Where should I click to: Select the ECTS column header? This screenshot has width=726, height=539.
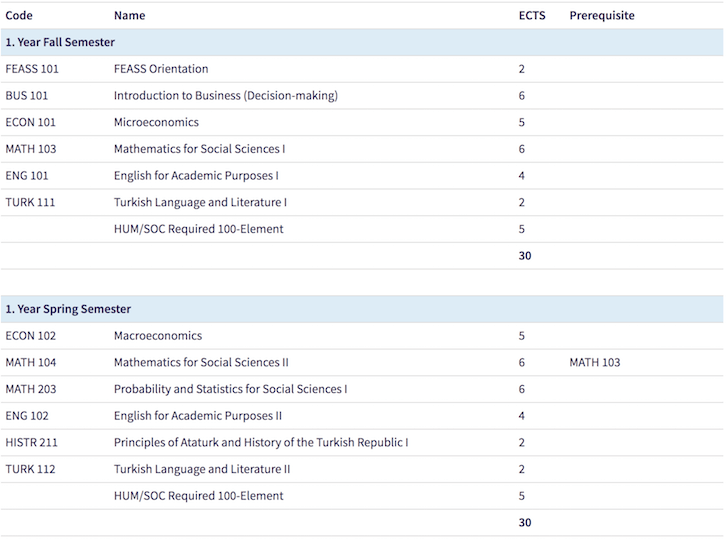tap(532, 16)
